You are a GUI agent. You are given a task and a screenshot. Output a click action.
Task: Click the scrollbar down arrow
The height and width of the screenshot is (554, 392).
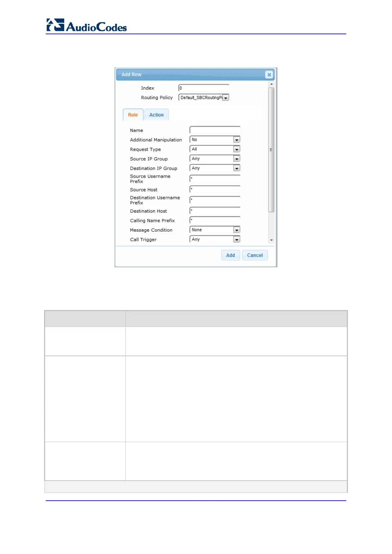point(272,240)
